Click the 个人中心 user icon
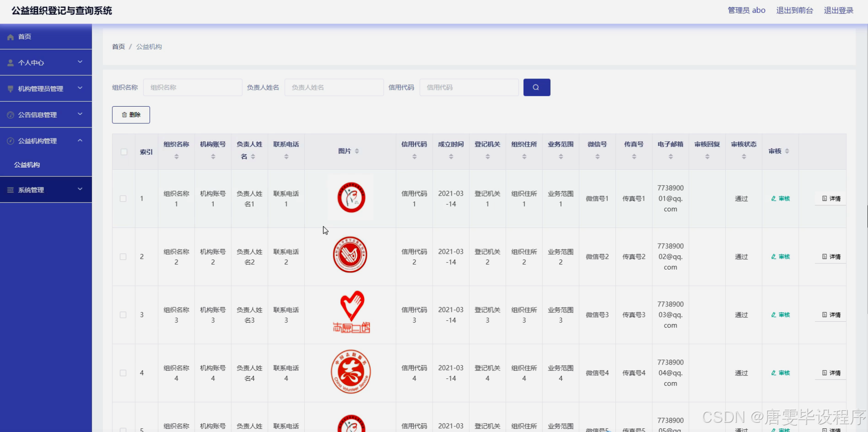 11,63
